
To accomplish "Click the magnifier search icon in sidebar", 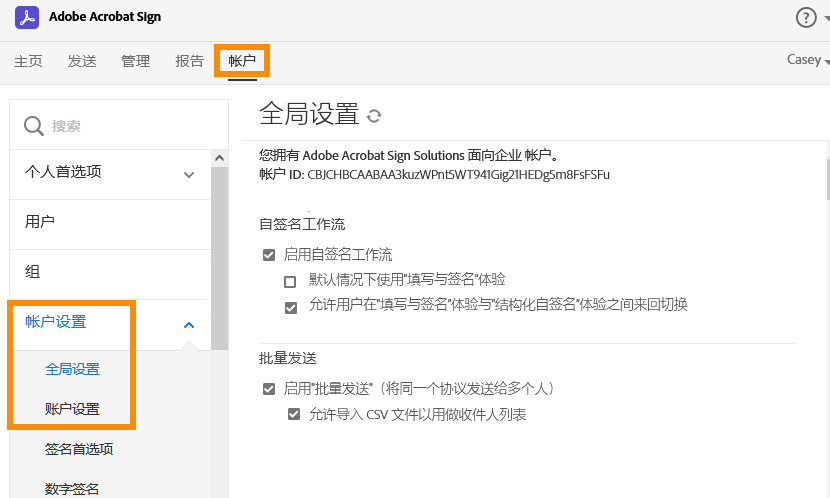I will point(33,126).
